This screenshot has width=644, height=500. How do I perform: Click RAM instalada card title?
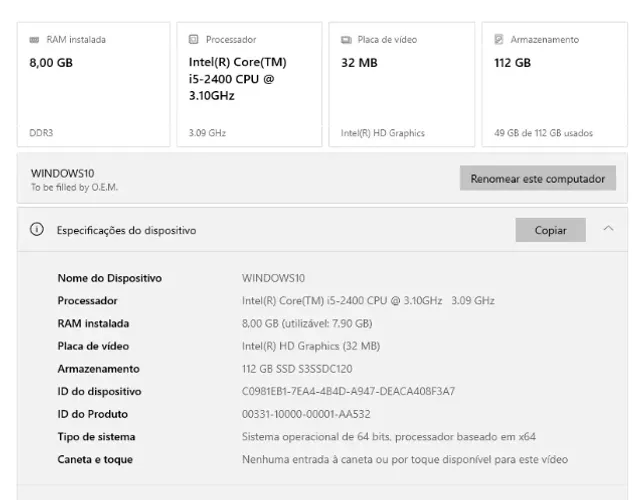pos(76,40)
